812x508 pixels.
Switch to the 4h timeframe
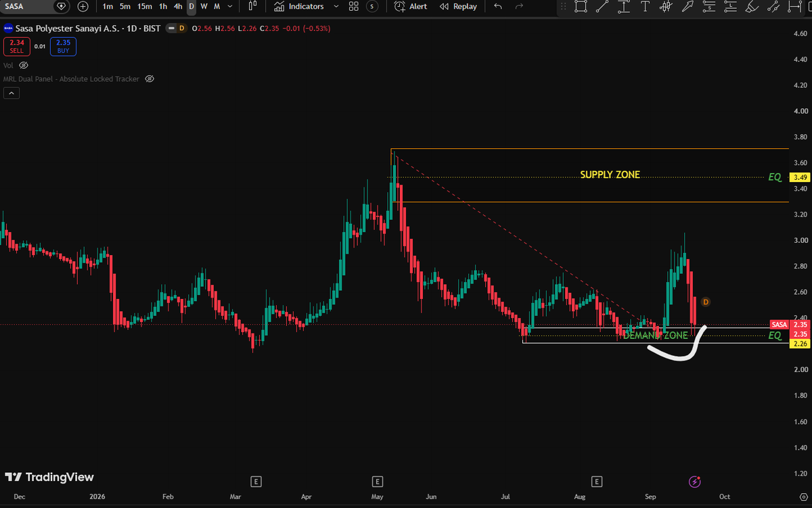(x=177, y=6)
